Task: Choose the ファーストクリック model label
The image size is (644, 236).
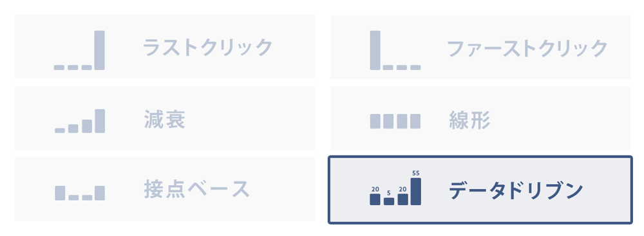Action: pyautogui.click(x=527, y=48)
